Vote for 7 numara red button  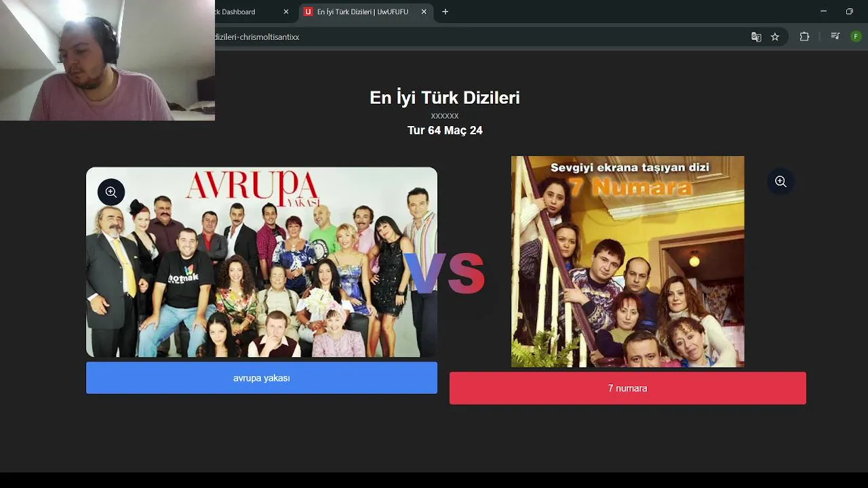[x=628, y=388]
